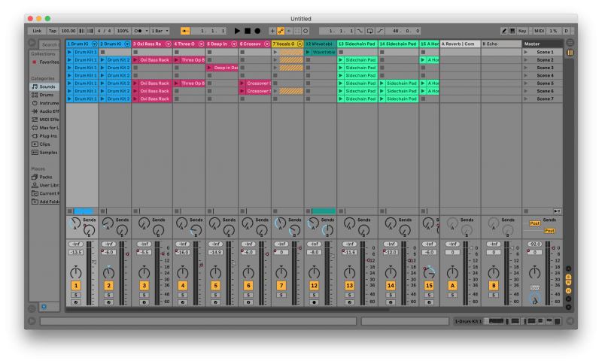The height and width of the screenshot is (364, 602).
Task: Unfold the 2 Drum Kit track
Action: pyautogui.click(x=127, y=44)
